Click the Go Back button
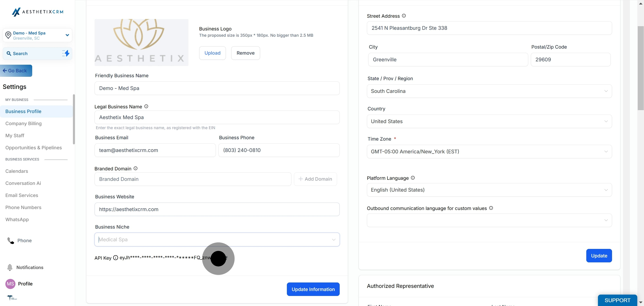 [x=16, y=71]
